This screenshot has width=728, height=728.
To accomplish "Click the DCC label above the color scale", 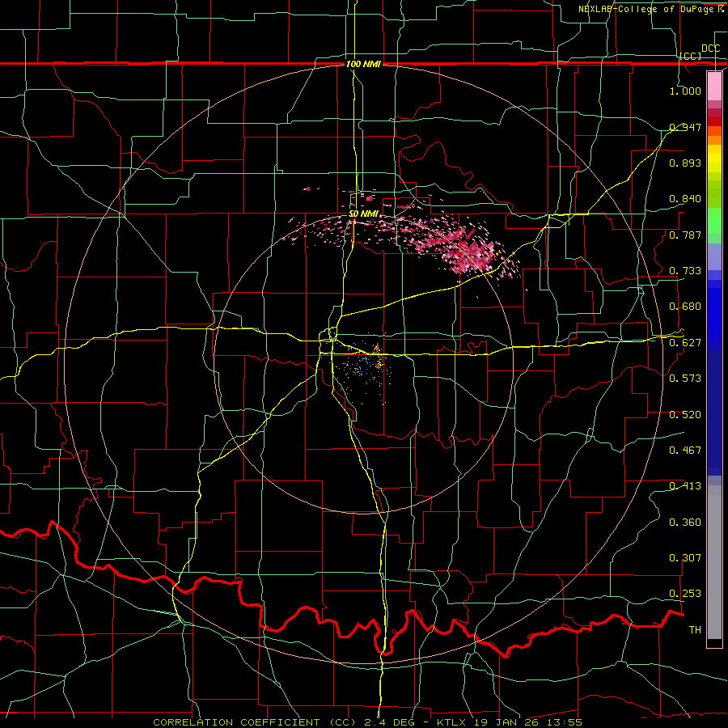I will [x=711, y=49].
